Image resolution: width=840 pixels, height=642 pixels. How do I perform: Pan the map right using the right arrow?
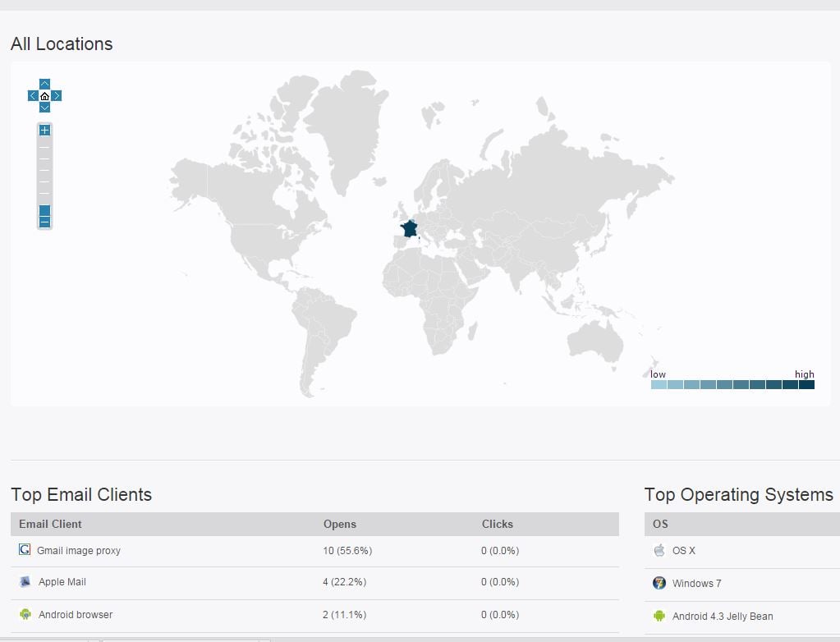[x=57, y=95]
